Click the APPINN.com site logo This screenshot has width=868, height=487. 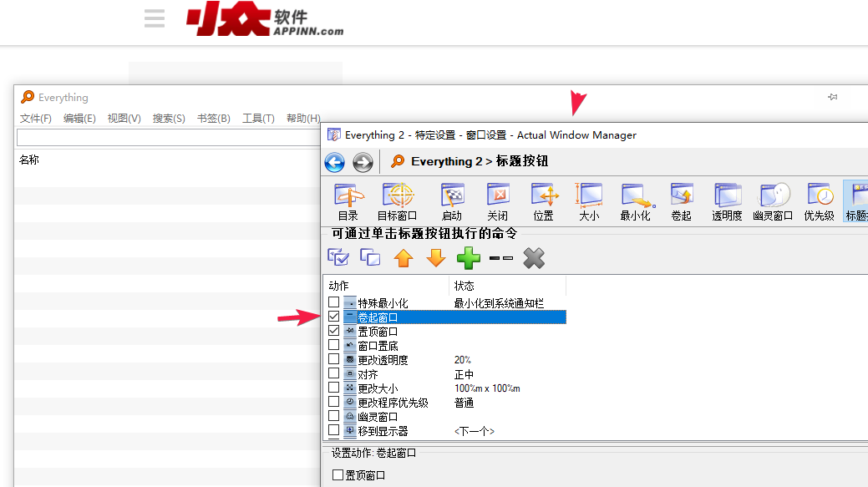click(265, 19)
